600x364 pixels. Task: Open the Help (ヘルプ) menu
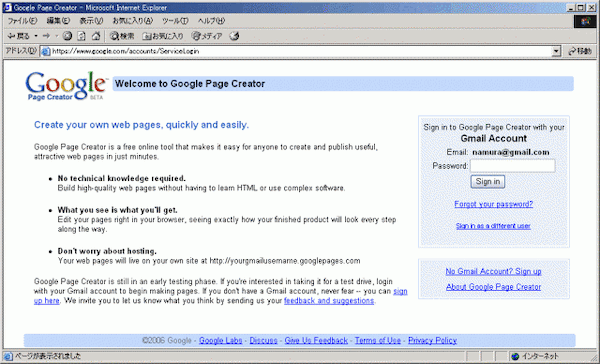(211, 21)
